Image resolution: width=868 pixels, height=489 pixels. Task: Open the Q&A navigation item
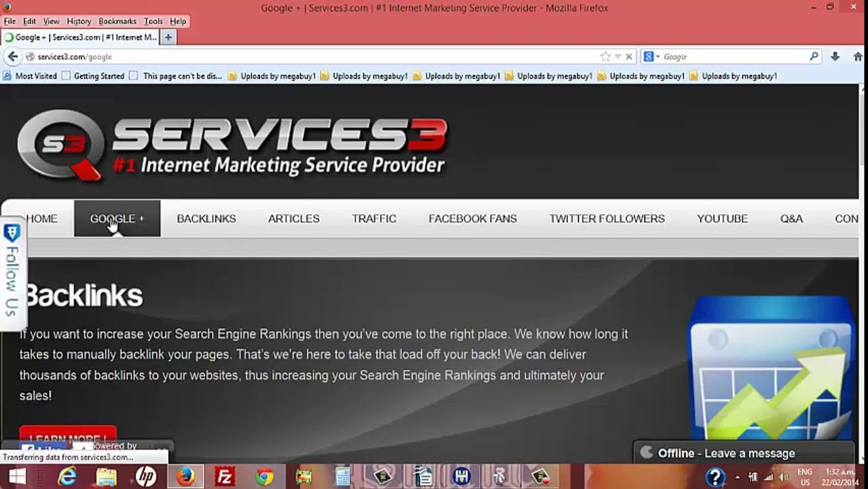791,219
